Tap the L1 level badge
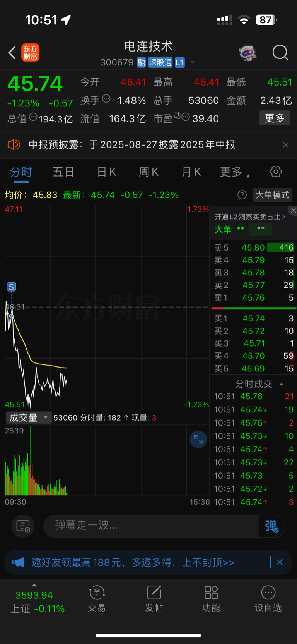The width and height of the screenshot is (297, 644). coord(180,62)
